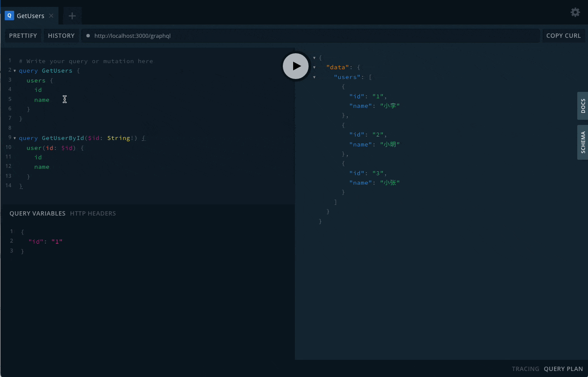The height and width of the screenshot is (377, 588).
Task: Open settings via gear icon
Action: [575, 12]
